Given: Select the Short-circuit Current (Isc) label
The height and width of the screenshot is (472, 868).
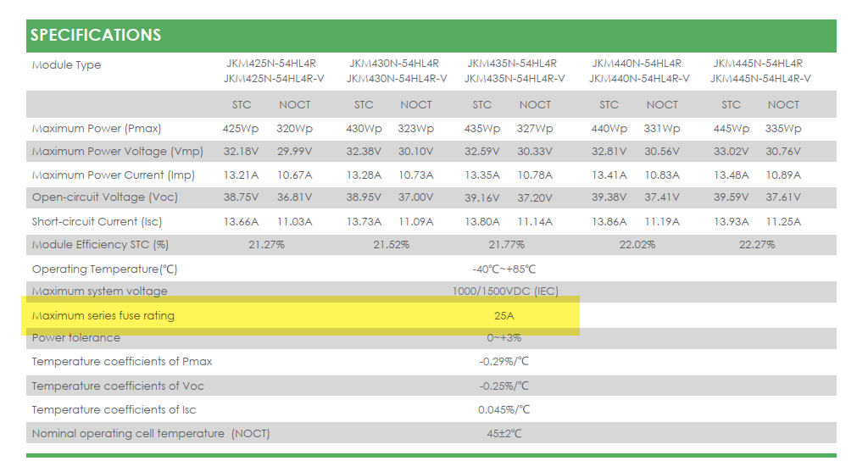Looking at the screenshot, I should 97,221.
